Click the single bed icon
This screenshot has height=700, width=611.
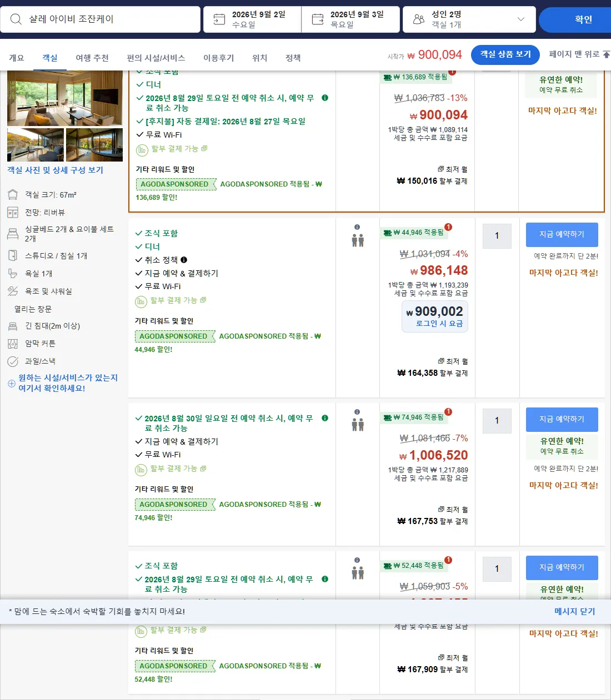click(x=13, y=234)
